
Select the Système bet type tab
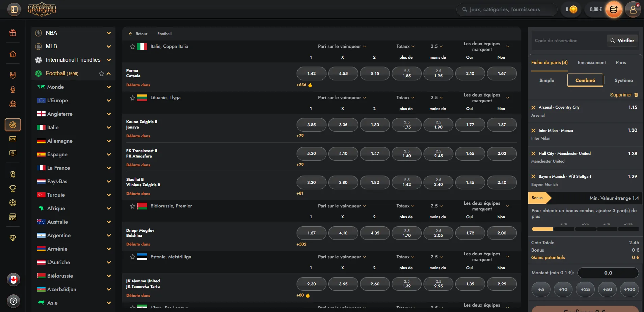(x=624, y=81)
